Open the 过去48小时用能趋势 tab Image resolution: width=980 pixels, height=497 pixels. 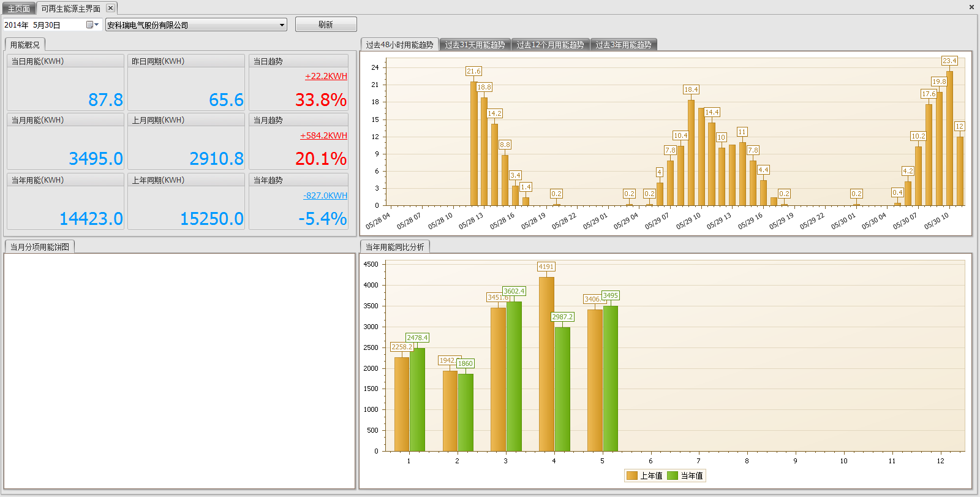point(399,45)
